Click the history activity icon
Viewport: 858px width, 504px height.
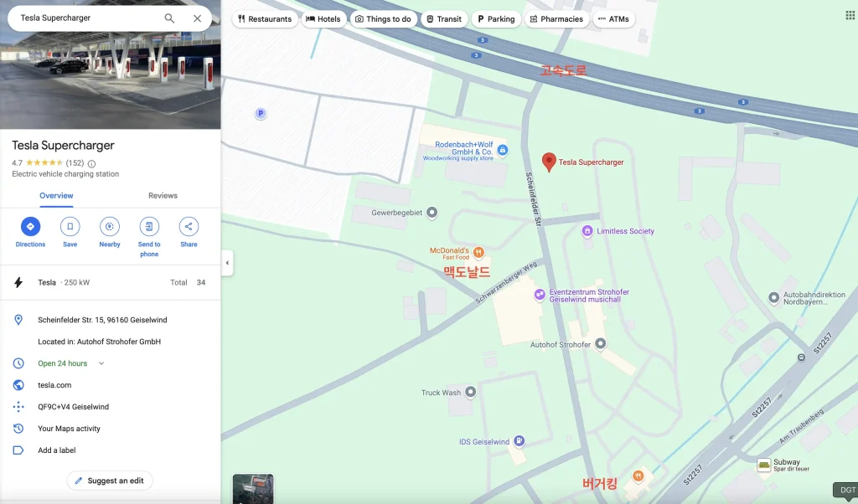18,429
